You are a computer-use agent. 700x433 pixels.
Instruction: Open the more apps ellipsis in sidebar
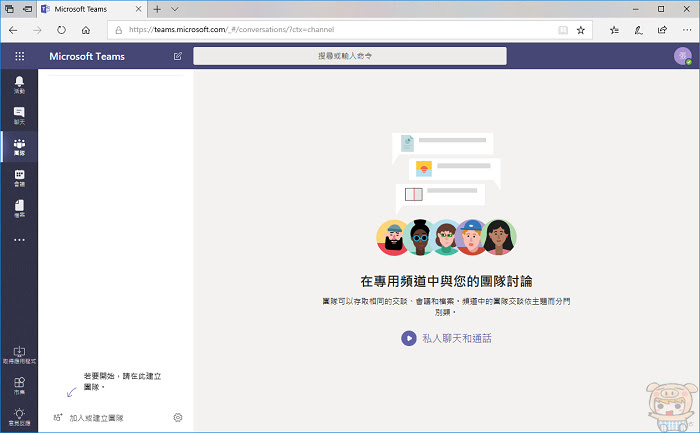(x=19, y=240)
